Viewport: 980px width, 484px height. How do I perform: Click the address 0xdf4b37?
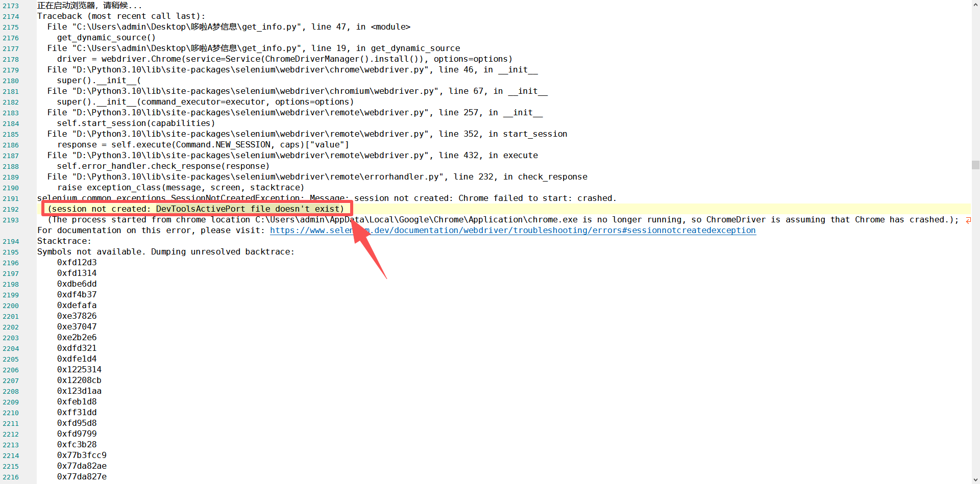(77, 295)
